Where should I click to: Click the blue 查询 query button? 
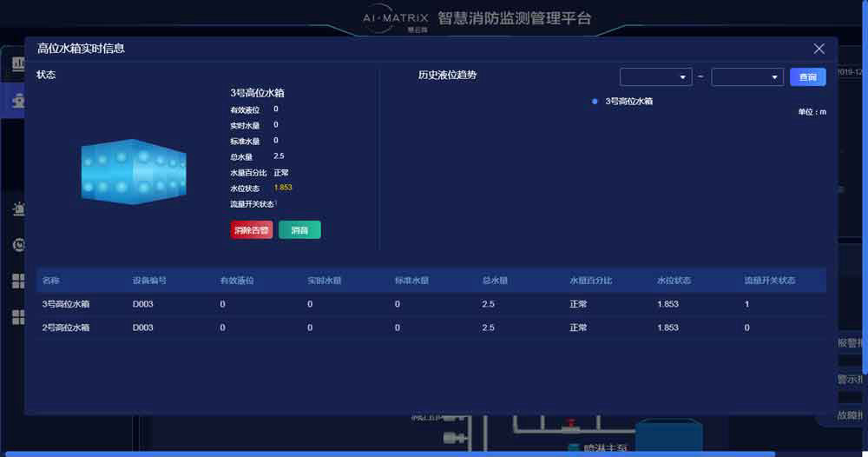[x=807, y=77]
